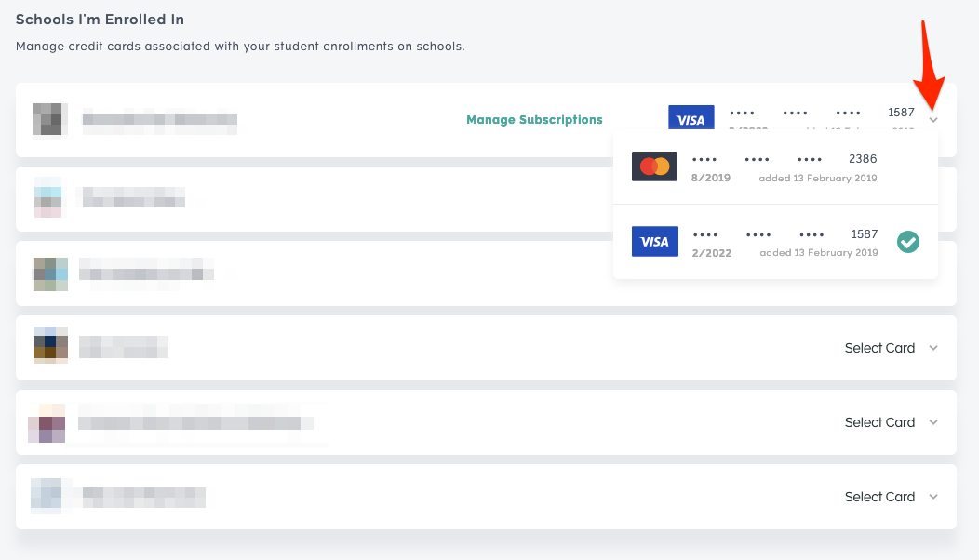Click fifth school's purple thumbnail
The width and height of the screenshot is (979, 560).
click(x=47, y=423)
